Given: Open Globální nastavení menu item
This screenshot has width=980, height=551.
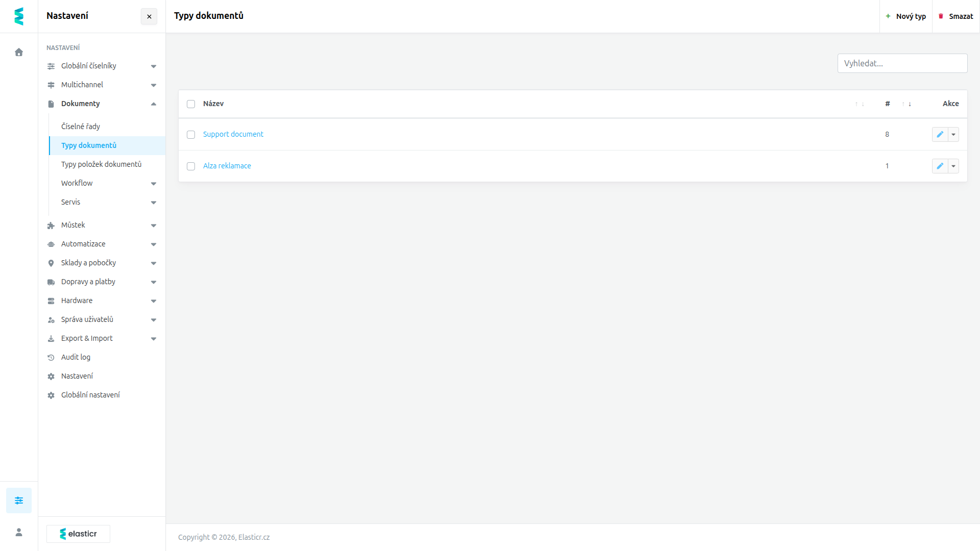Looking at the screenshot, I should pyautogui.click(x=102, y=395).
